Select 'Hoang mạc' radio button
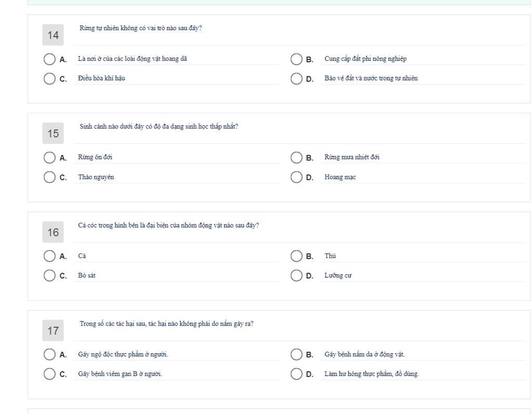532x414 pixels. [x=297, y=177]
